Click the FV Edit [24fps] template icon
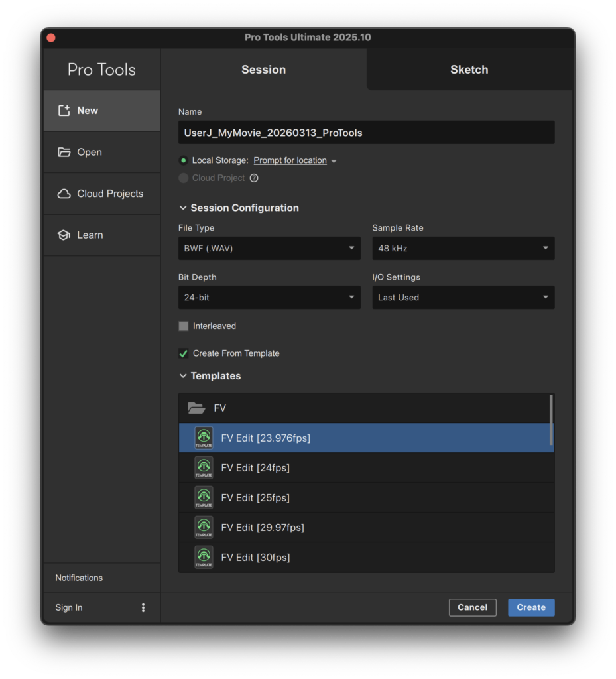Screen dimensions: 616x679 (x=204, y=468)
